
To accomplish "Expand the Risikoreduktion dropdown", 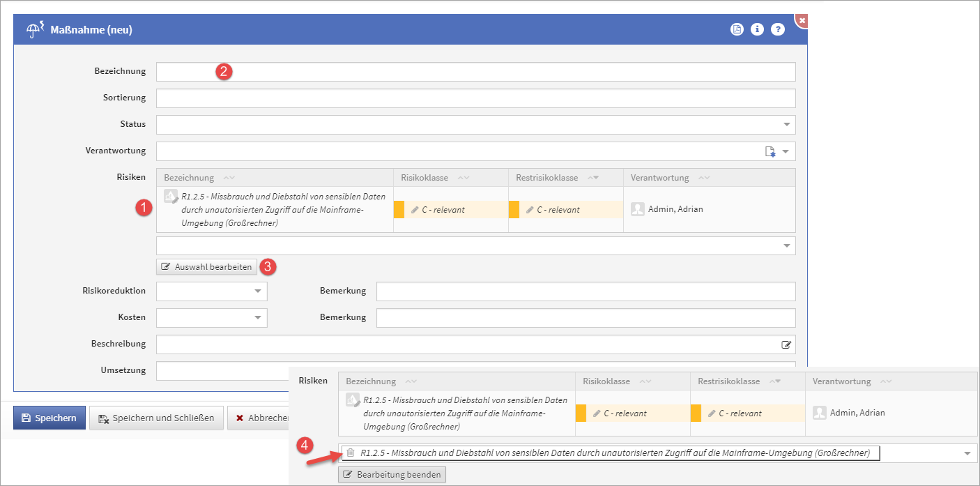I will tap(258, 291).
